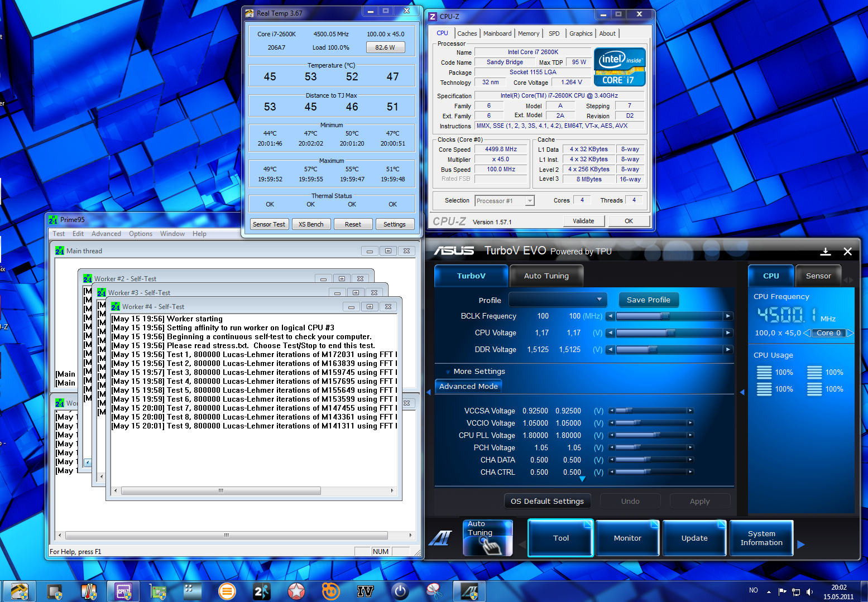Click OS Default Settings button
This screenshot has height=602, width=868.
[547, 501]
